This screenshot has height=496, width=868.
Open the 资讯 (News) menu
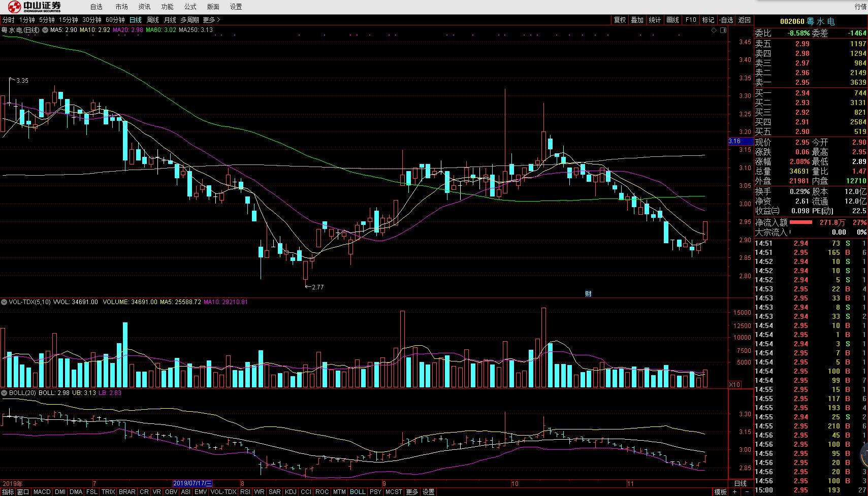(x=144, y=7)
